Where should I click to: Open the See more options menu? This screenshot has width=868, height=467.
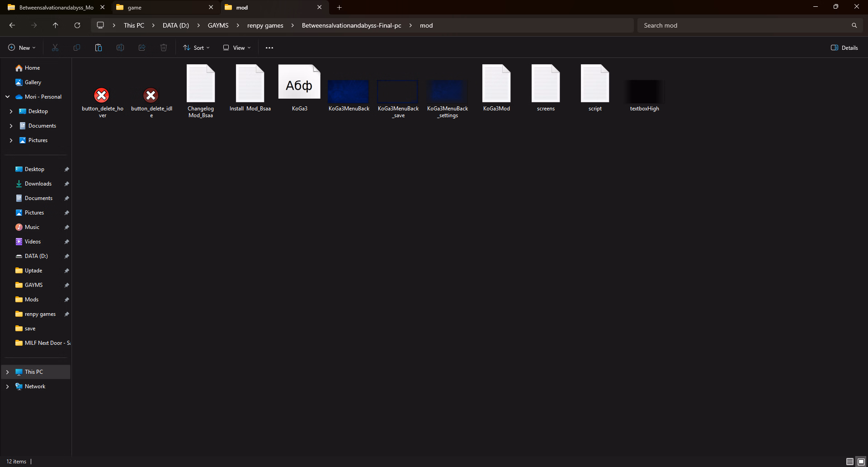(x=269, y=48)
